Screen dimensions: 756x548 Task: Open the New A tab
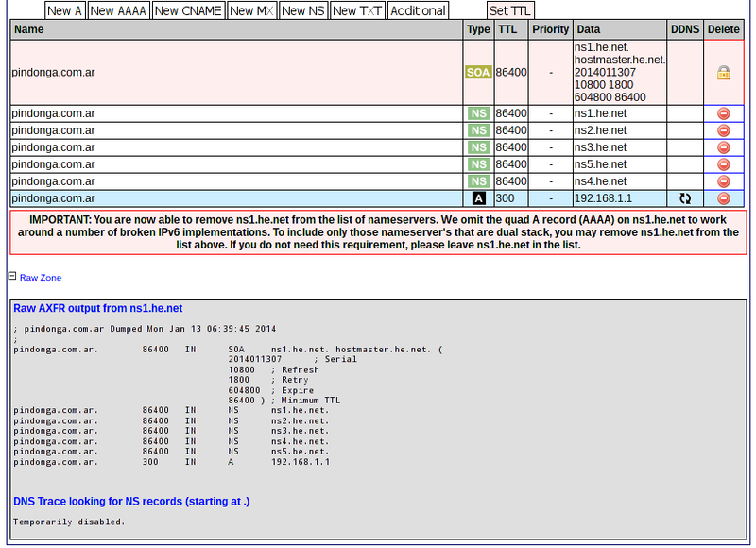coord(64,10)
